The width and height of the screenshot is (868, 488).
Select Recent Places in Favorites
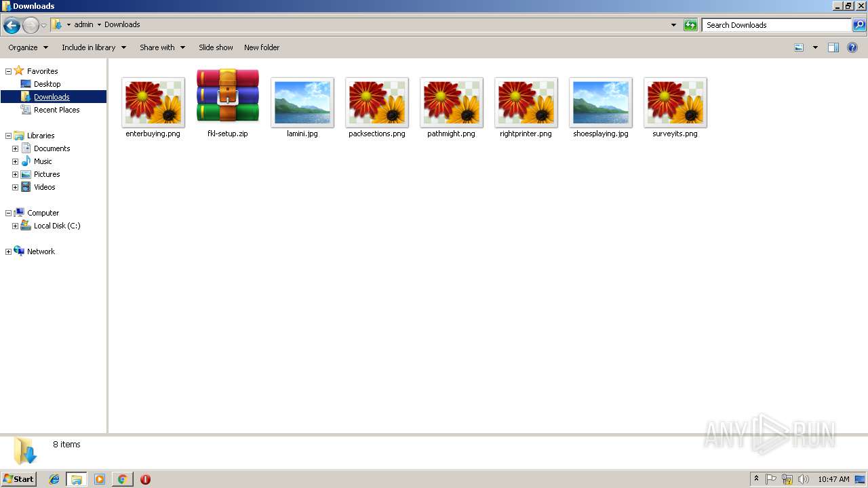[56, 110]
